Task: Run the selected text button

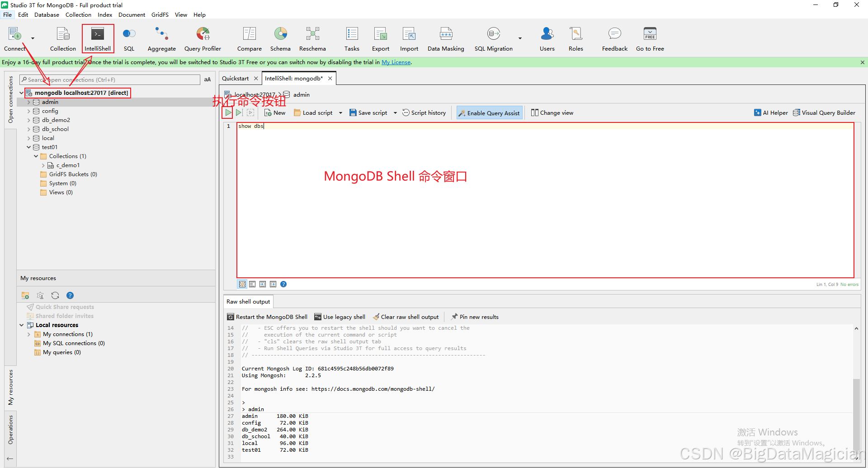Action: (x=250, y=112)
